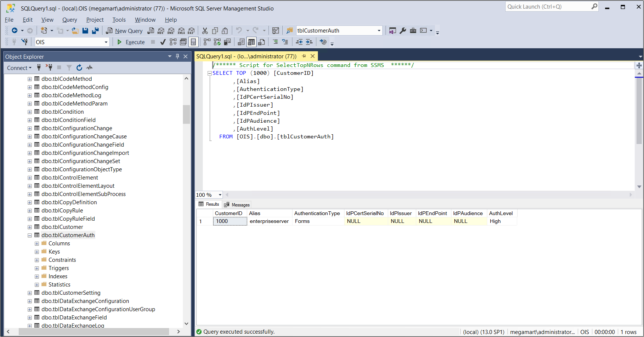The width and height of the screenshot is (644, 337).
Task: Expand the Indexes folder
Action: (x=37, y=277)
